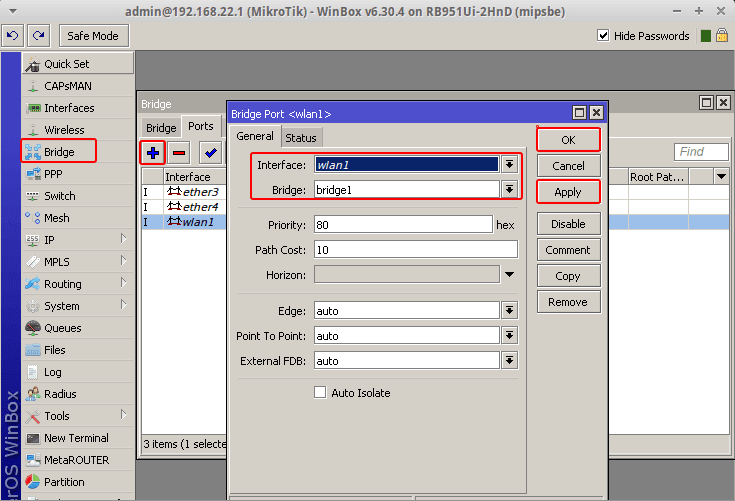Click the OK button

568,140
